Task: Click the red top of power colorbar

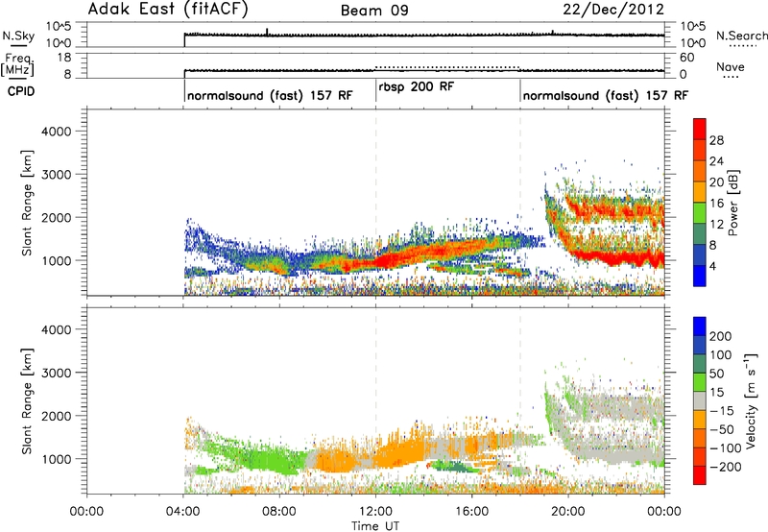Action: pos(700,129)
